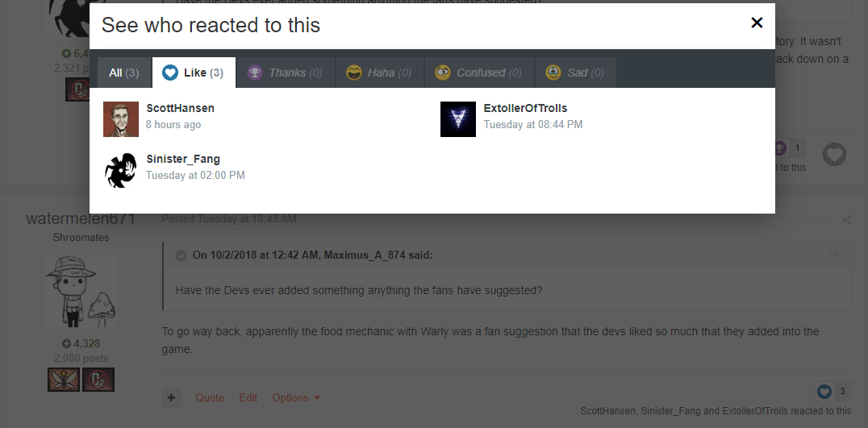Collapse the quoted post chevron icon
The height and width of the screenshot is (428, 868).
(181, 256)
